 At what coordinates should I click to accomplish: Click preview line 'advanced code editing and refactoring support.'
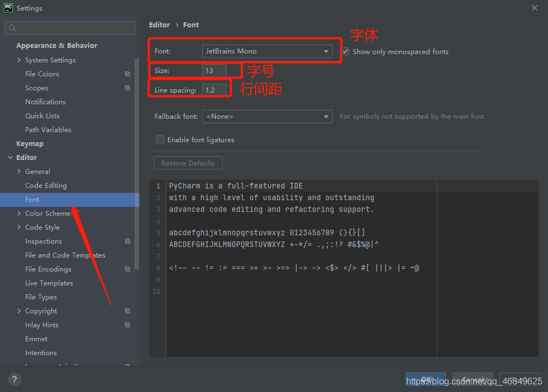pos(272,210)
